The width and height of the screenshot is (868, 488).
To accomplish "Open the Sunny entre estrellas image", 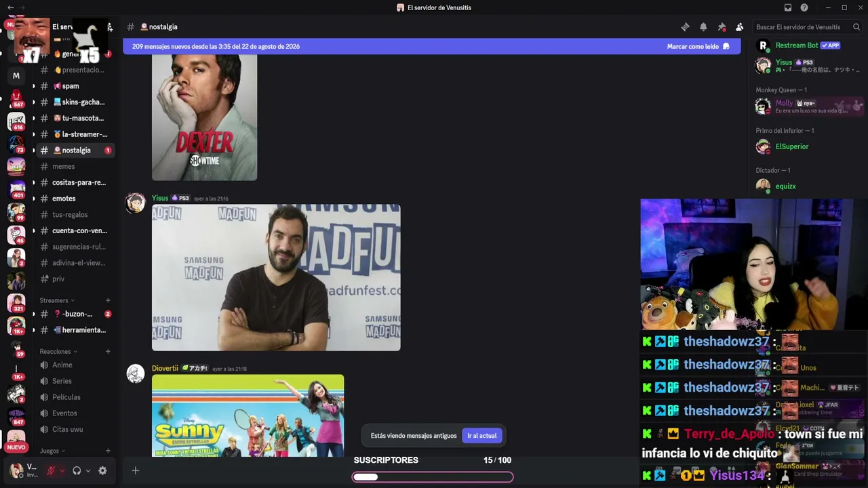I will [248, 415].
